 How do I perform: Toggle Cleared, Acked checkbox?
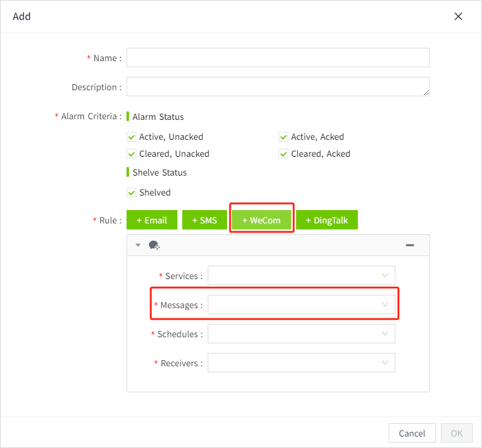[x=283, y=154]
